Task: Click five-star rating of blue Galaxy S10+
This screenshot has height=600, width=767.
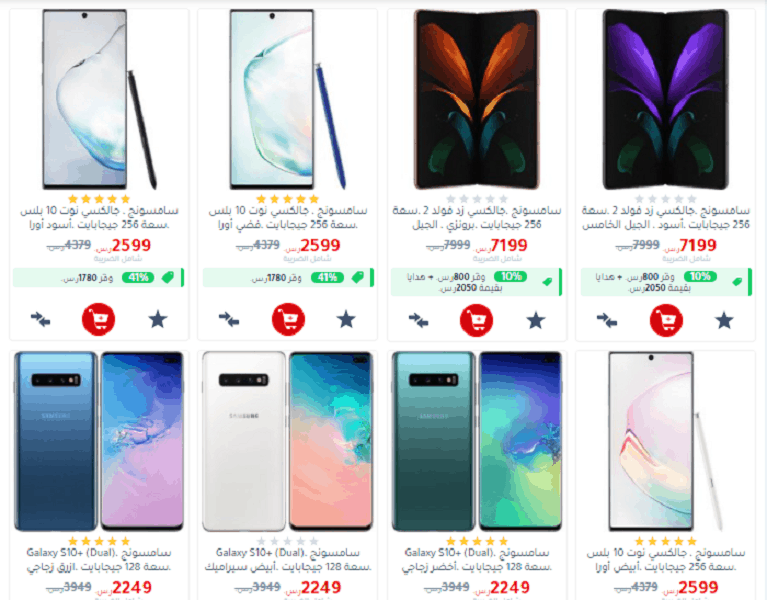Action: [x=99, y=541]
